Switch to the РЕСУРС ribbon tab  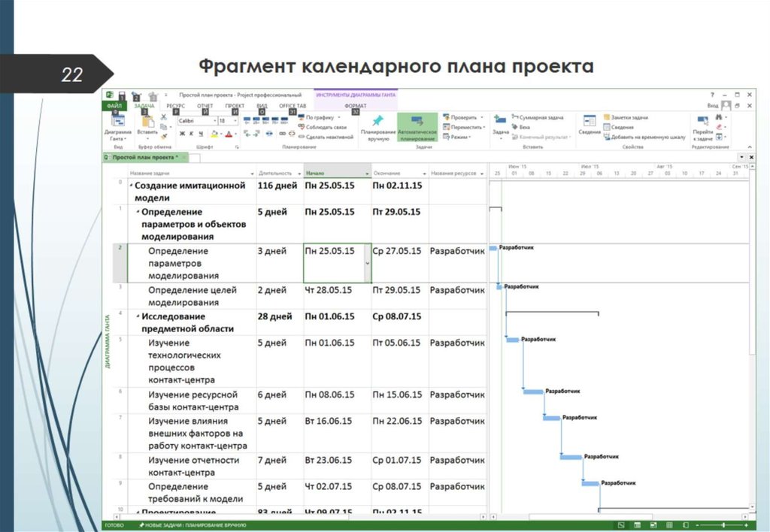click(x=174, y=104)
